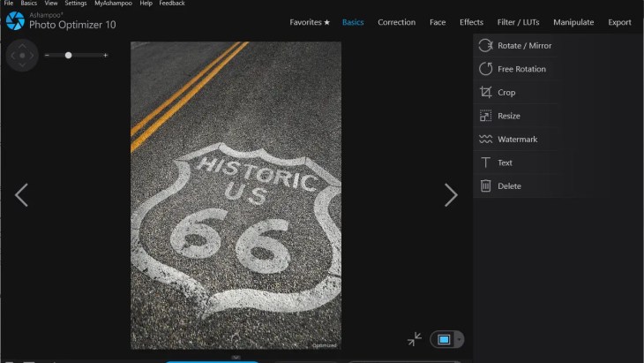Image resolution: width=644 pixels, height=363 pixels.
Task: Click the Watermark wave icon
Action: pyautogui.click(x=485, y=140)
